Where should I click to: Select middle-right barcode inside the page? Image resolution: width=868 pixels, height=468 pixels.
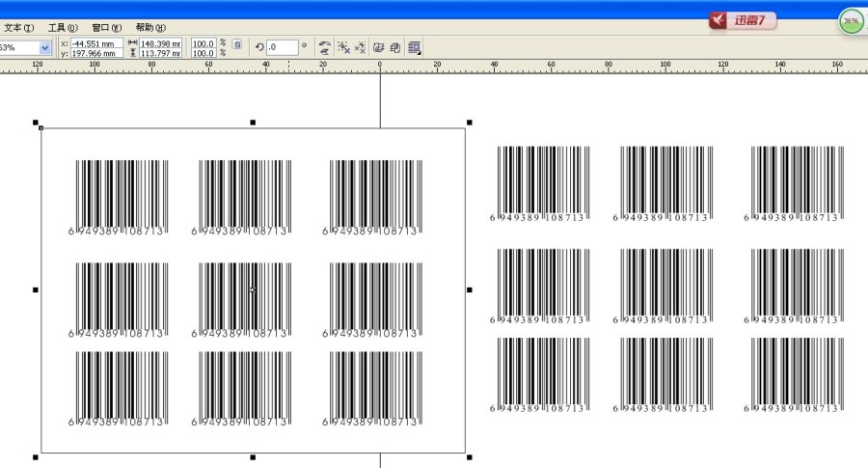(x=372, y=300)
